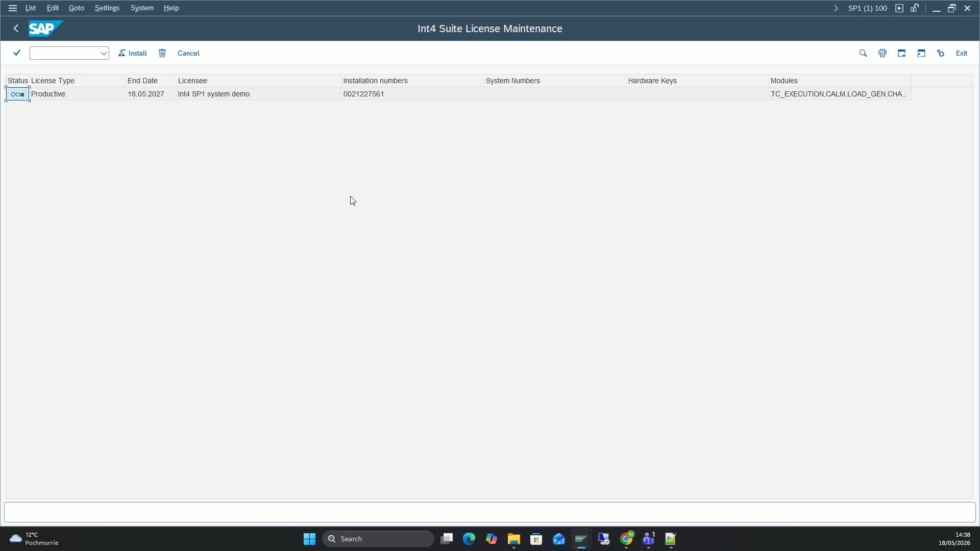The height and width of the screenshot is (551, 980).
Task: Click the Licensee column header
Action: (x=258, y=81)
